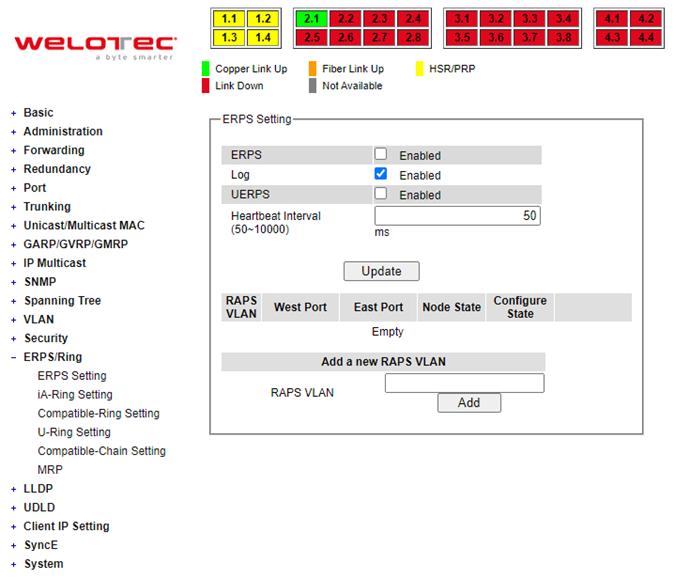Expand the SNMP section
The width and height of the screenshot is (675, 580).
point(40,282)
